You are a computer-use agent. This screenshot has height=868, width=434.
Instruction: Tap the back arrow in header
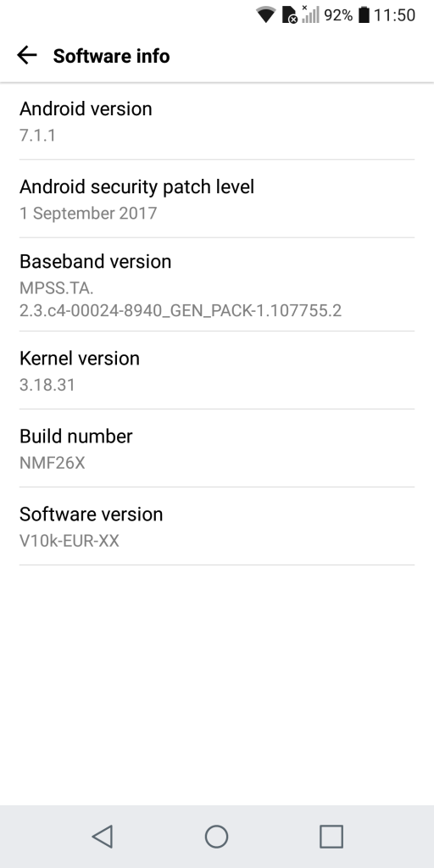pyautogui.click(x=26, y=55)
